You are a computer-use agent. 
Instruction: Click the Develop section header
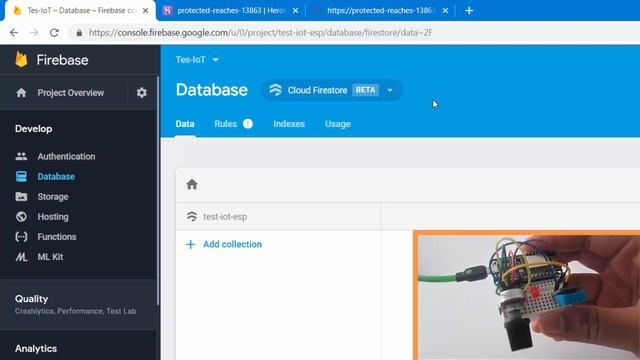33,129
